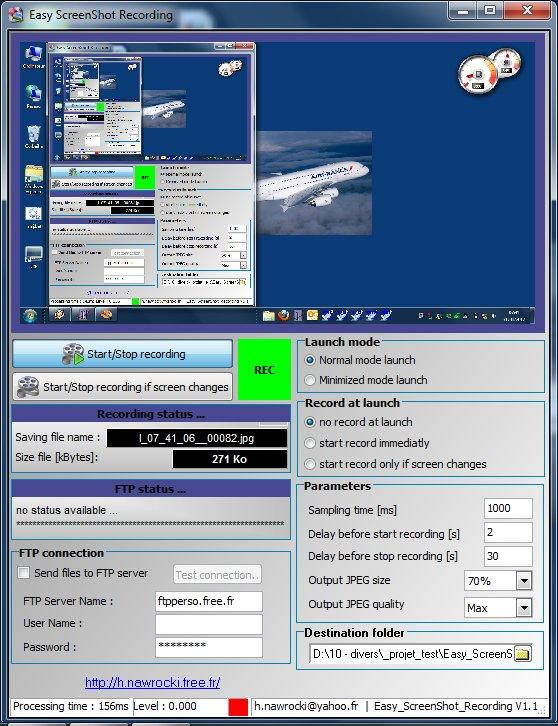Click the gauge gadget in the preview
Viewport: 558px width, 726px height.
click(489, 69)
